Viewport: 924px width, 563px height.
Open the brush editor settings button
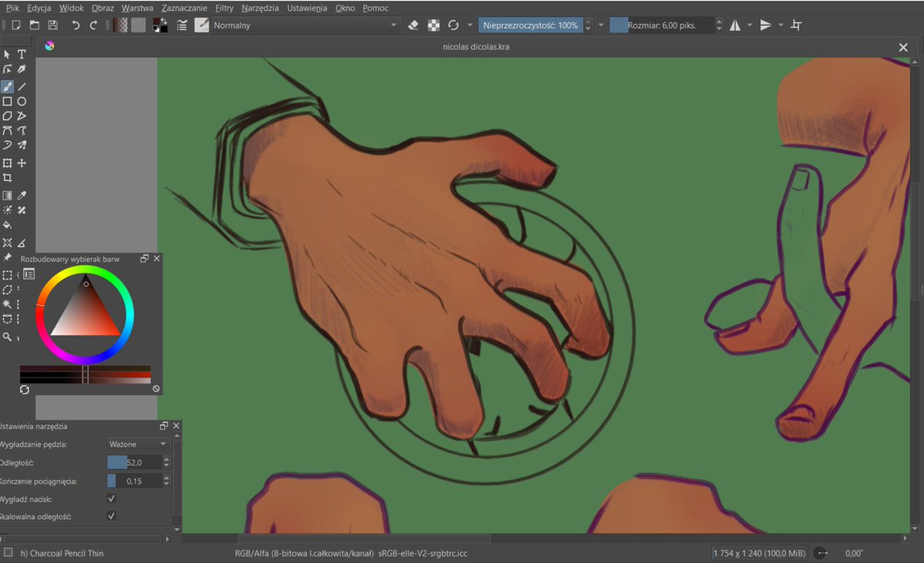click(x=182, y=25)
